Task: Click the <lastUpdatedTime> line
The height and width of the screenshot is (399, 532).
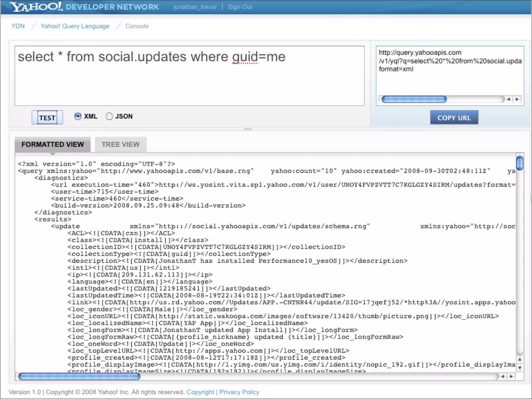Action: pos(207,295)
